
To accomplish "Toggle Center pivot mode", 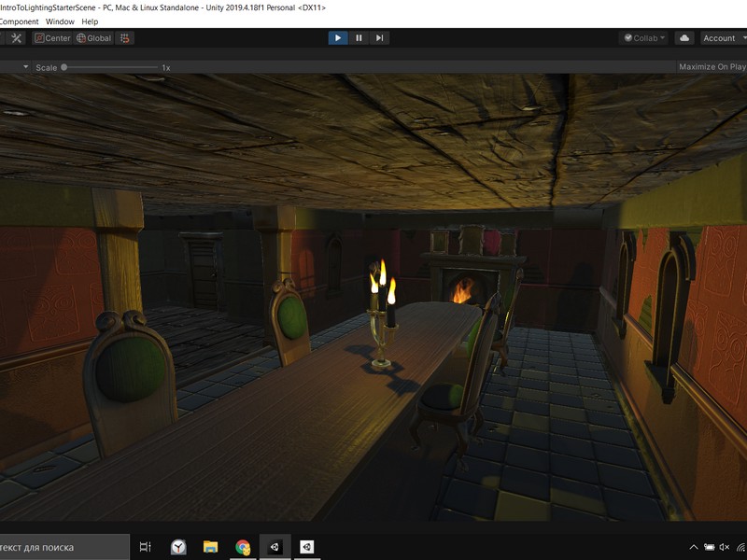I will (x=52, y=38).
